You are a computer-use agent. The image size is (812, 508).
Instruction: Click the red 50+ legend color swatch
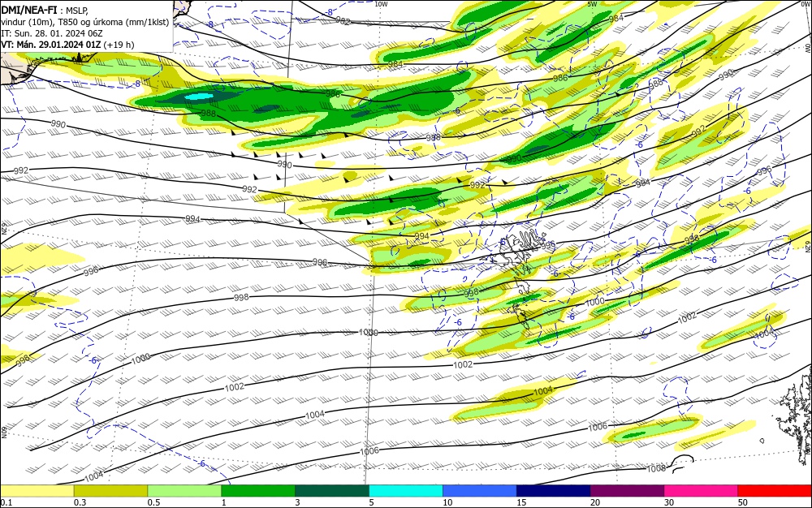[775, 491]
